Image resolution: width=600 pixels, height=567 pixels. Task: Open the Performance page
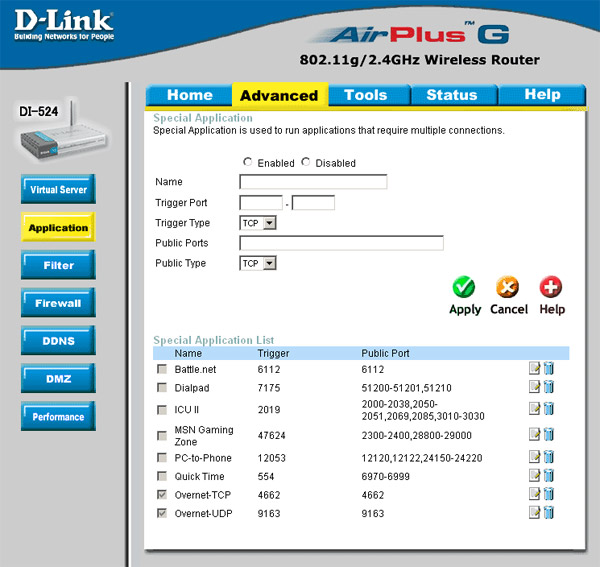pos(58,416)
